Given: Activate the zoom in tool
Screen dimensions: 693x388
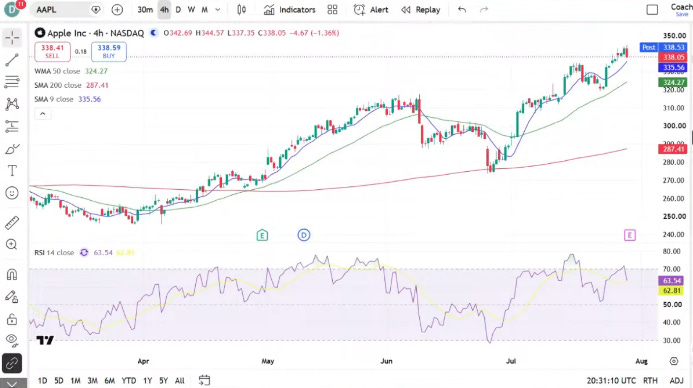Looking at the screenshot, I should pos(12,244).
